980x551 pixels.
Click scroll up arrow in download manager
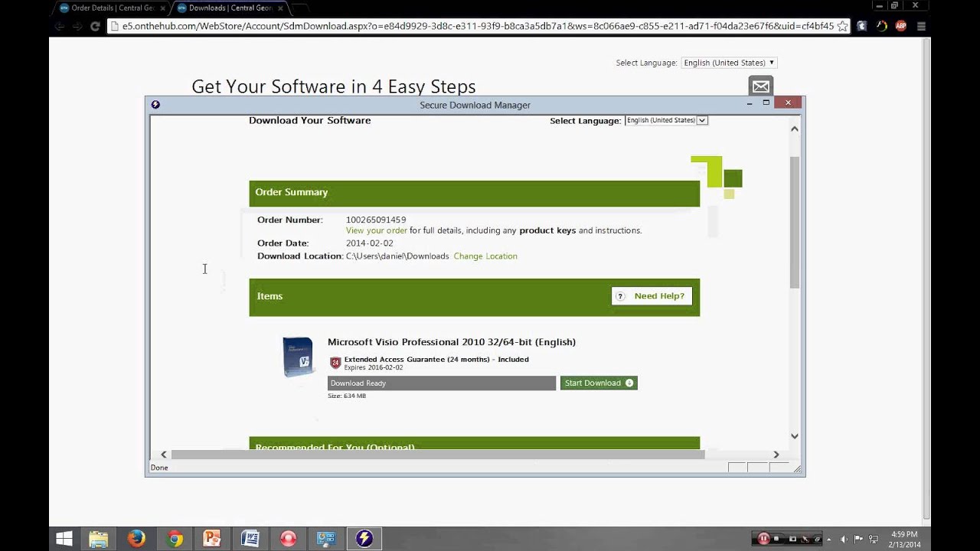coord(794,129)
